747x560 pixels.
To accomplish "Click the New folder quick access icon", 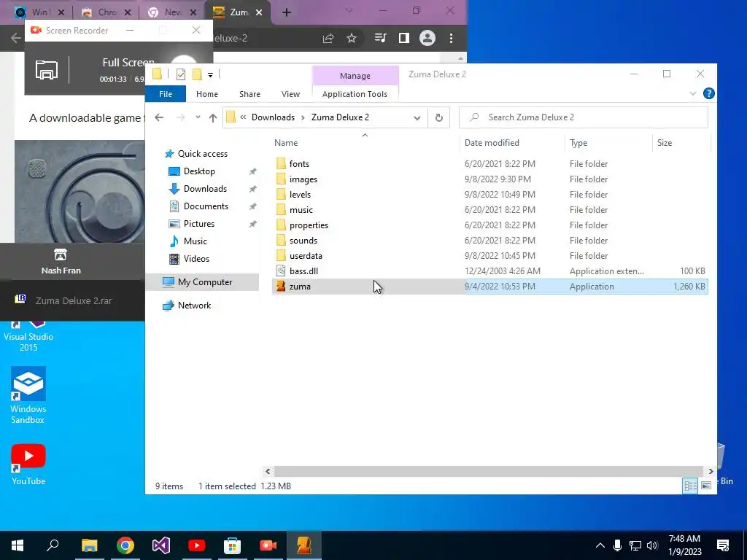I will pyautogui.click(x=197, y=74).
